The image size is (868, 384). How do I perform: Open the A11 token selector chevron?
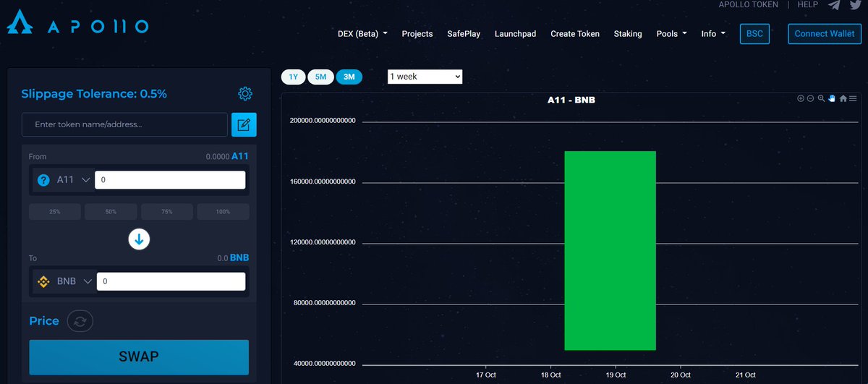pyautogui.click(x=86, y=180)
